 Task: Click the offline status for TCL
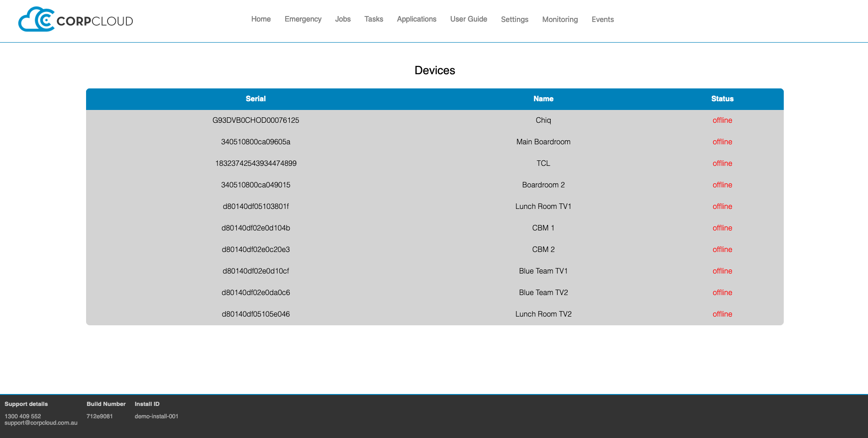coord(722,164)
